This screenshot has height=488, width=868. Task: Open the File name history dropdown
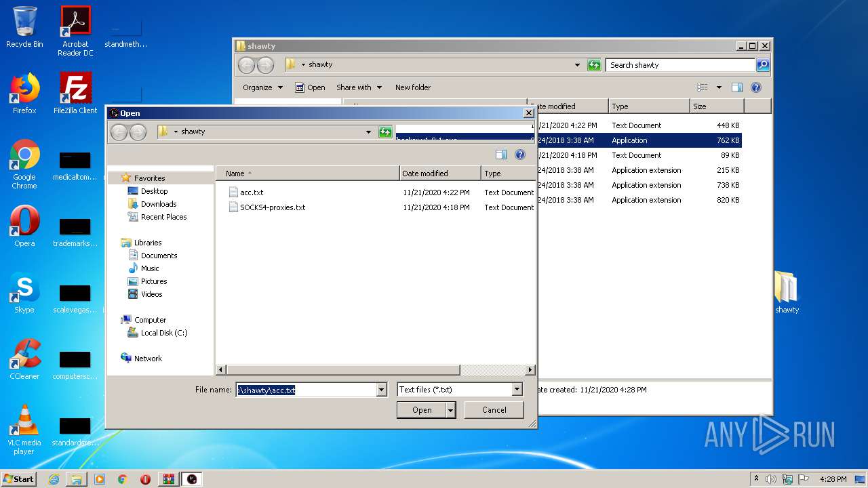381,390
